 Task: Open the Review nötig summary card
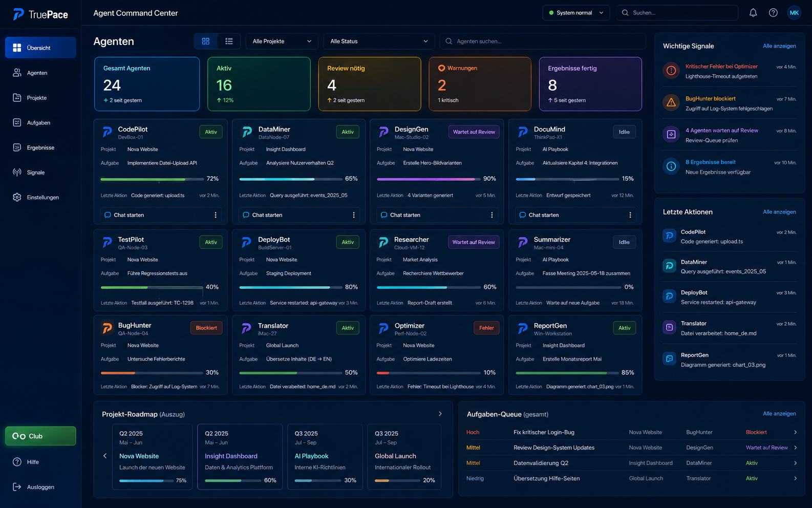click(370, 84)
